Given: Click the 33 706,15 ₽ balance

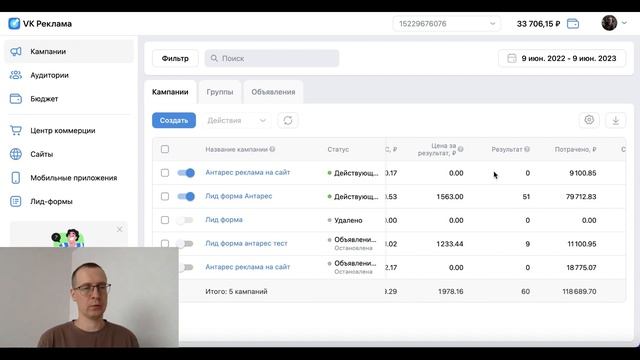Looking at the screenshot, I should pyautogui.click(x=538, y=24).
